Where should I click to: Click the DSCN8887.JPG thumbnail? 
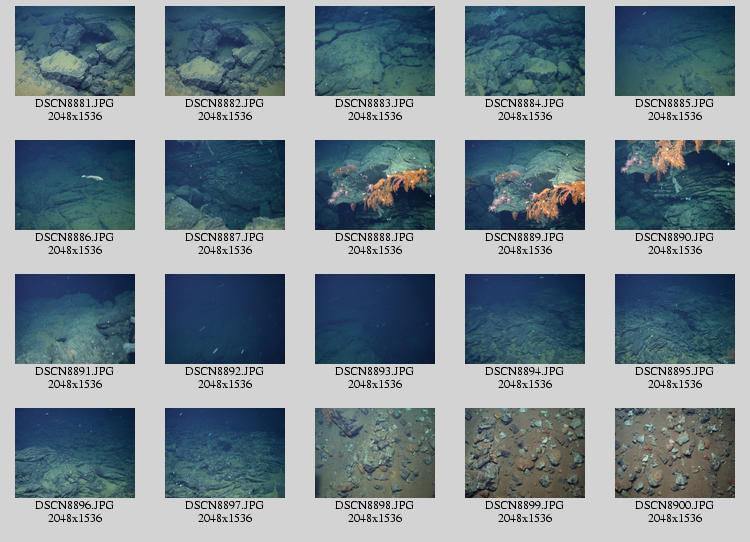(x=225, y=185)
